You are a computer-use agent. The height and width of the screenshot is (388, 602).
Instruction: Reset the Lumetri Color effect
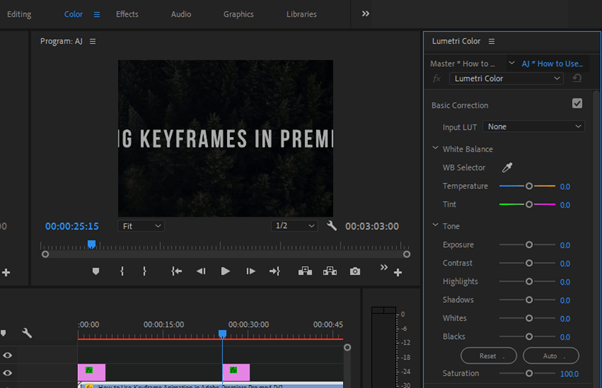tap(577, 79)
